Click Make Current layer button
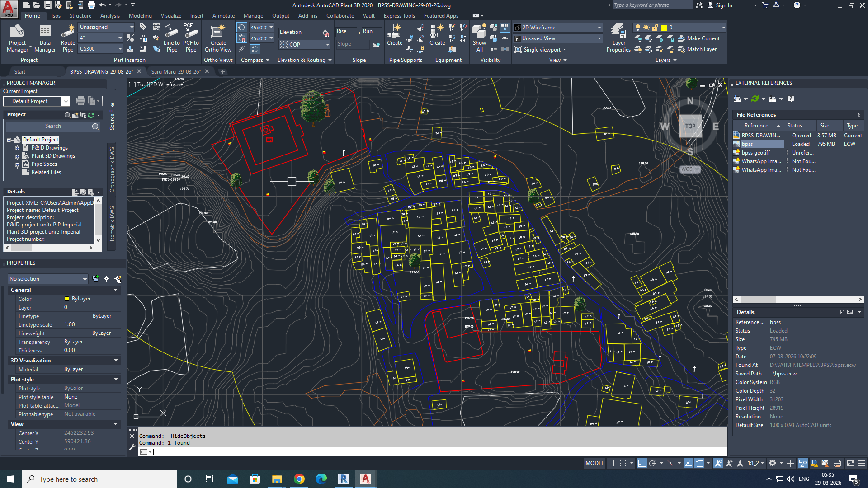Viewport: 868px width, 488px height. [x=698, y=38]
